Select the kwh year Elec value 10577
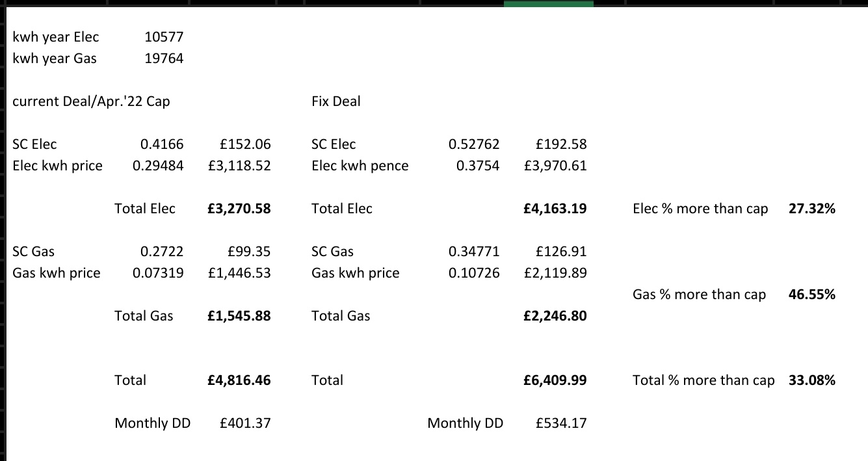The width and height of the screenshot is (868, 461). [164, 37]
